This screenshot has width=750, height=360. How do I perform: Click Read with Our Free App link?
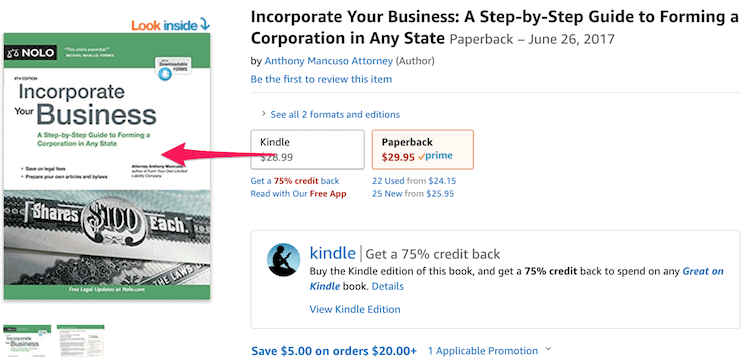pos(298,194)
